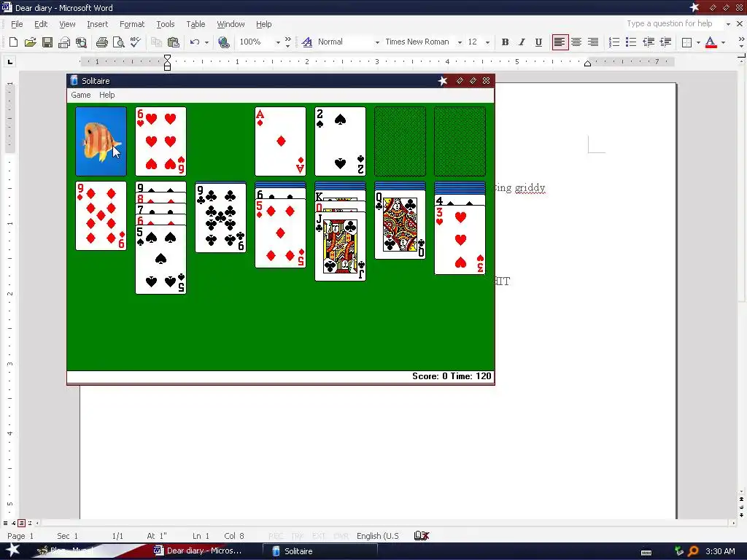Viewport: 747px width, 560px height.
Task: Open the Zoom 100% dropdown
Action: (278, 42)
